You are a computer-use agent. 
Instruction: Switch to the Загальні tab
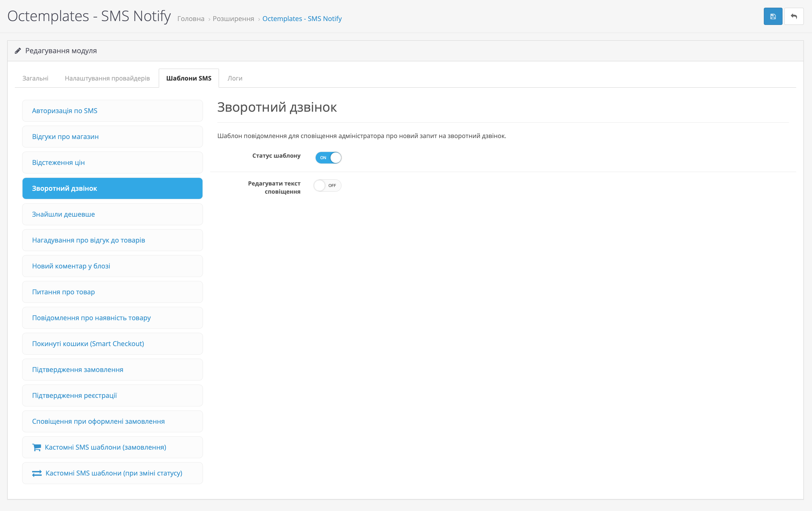[35, 78]
